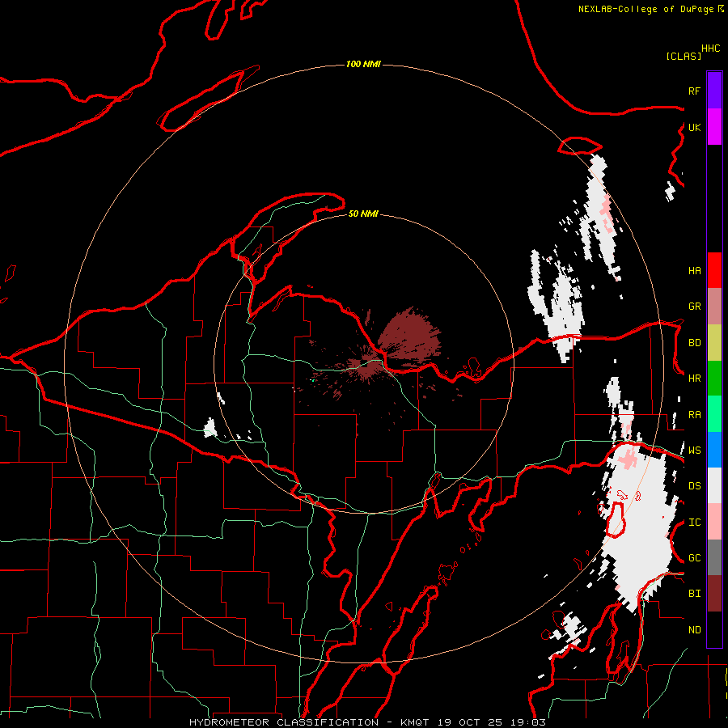The width and height of the screenshot is (728, 728).
Task: Click the BI legend label
Action: click(x=694, y=594)
